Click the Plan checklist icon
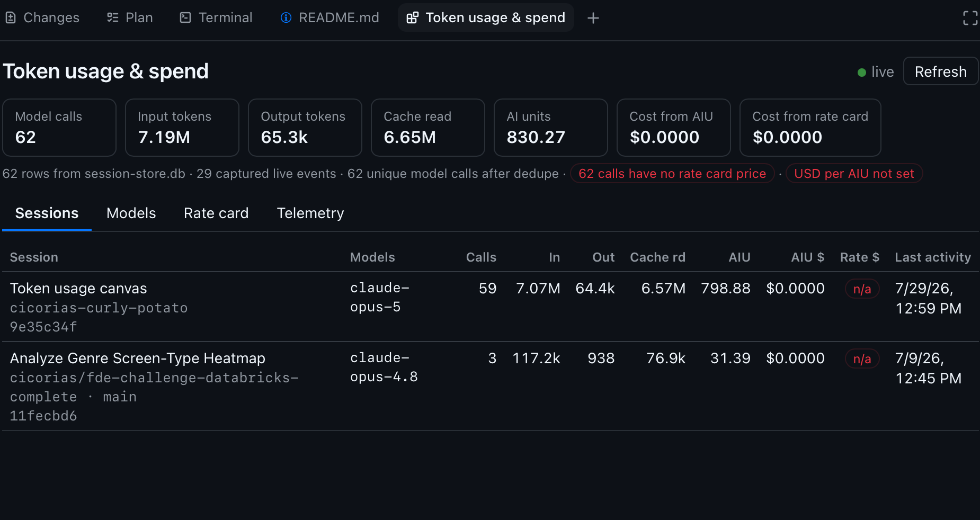The image size is (980, 520). pos(113,18)
